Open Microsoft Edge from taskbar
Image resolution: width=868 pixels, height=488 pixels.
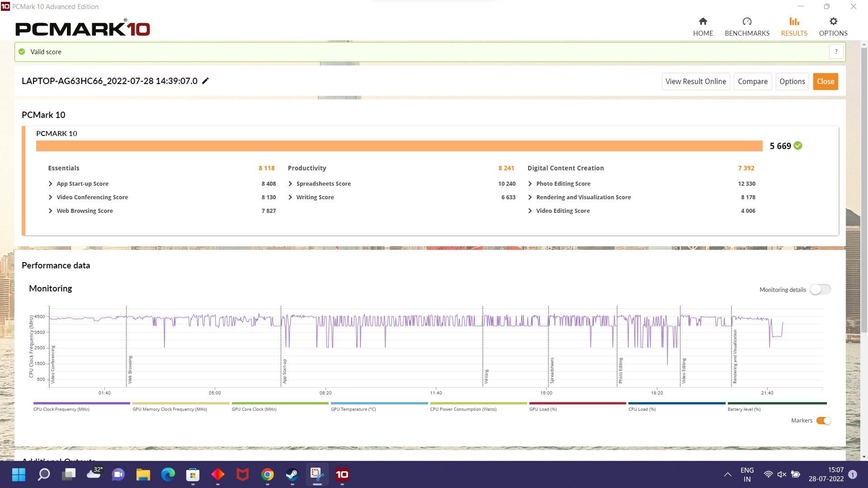168,474
